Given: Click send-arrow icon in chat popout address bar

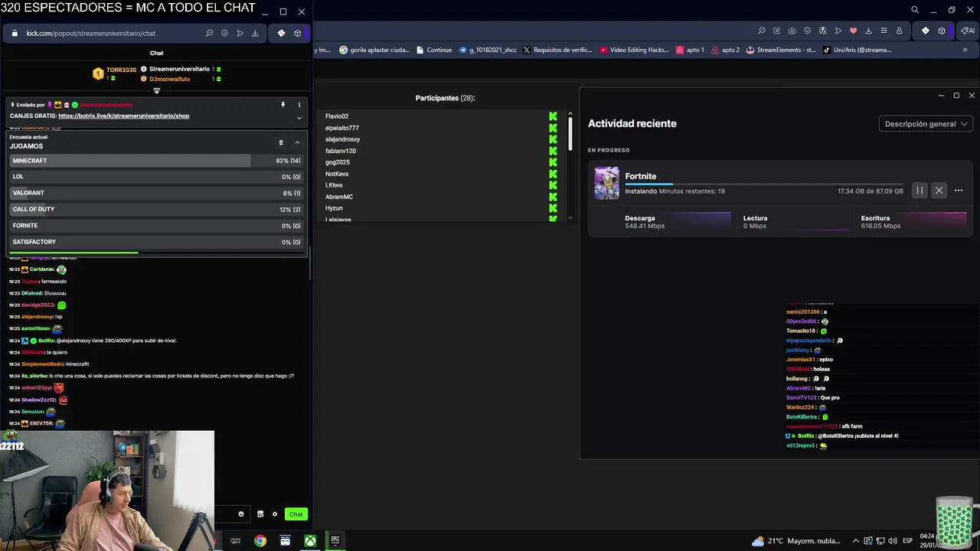Looking at the screenshot, I should tap(240, 33).
